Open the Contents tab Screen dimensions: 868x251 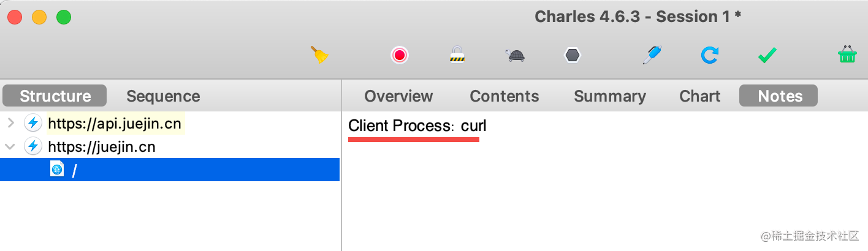[504, 96]
